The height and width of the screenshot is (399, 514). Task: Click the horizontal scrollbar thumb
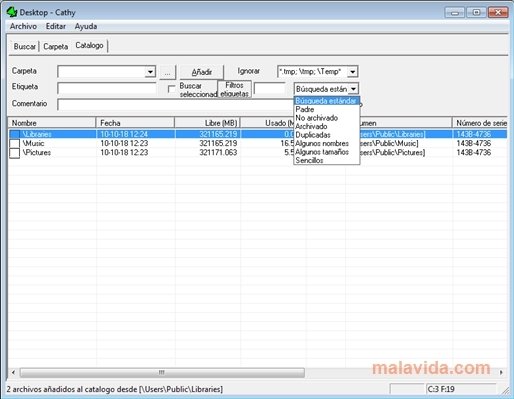pyautogui.click(x=162, y=372)
